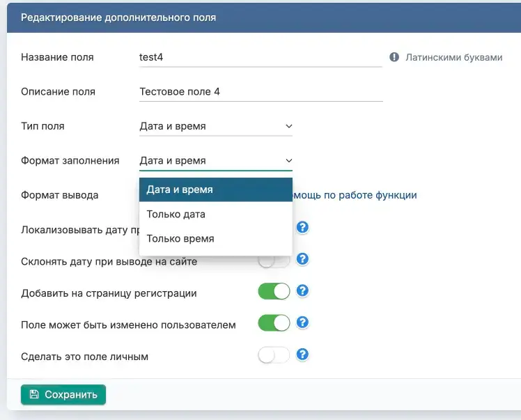The height and width of the screenshot is (420, 521).
Task: Select Только дата option in list
Action: (176, 214)
